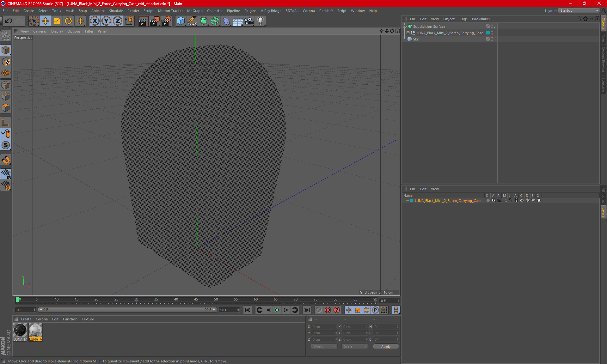
Task: Toggle layer View eye icon
Action: click(494, 200)
